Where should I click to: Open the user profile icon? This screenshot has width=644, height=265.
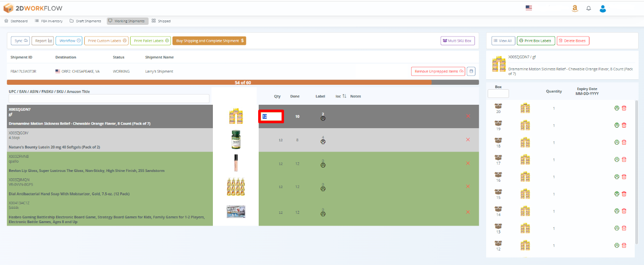pos(603,8)
